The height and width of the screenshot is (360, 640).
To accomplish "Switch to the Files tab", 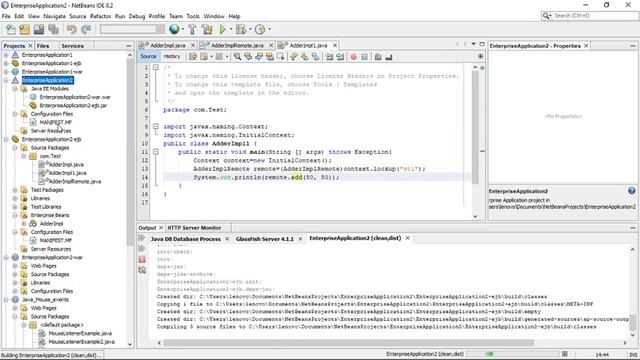I will click(43, 46).
